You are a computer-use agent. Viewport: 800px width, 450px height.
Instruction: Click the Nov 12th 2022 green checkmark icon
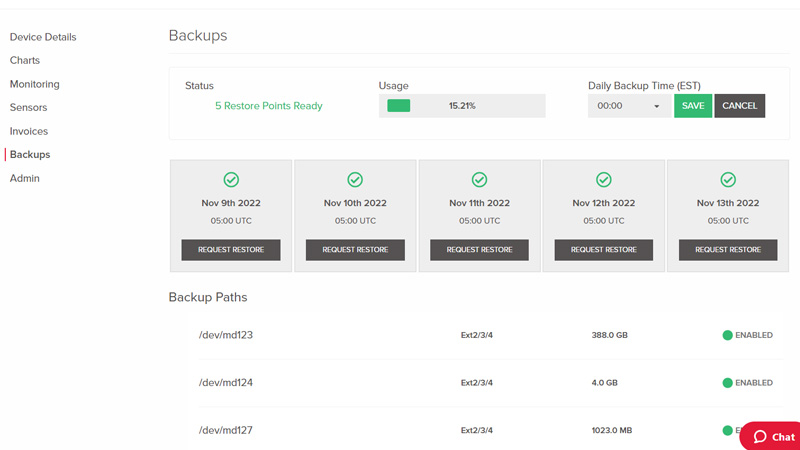603,180
